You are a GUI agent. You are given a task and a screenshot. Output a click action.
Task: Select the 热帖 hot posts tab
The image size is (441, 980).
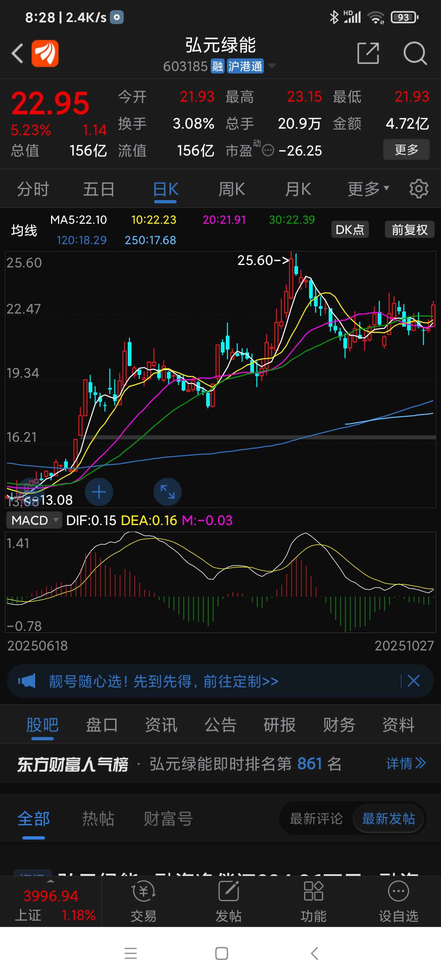coord(98,819)
